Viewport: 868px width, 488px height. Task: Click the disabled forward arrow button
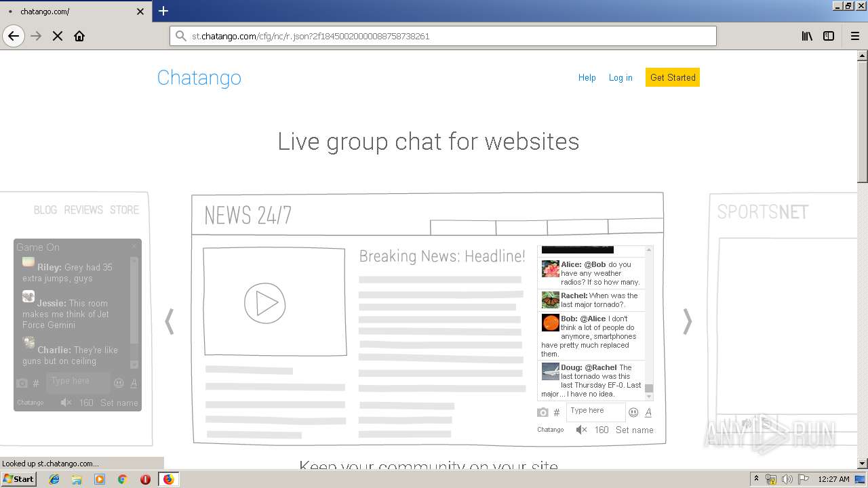(x=36, y=36)
